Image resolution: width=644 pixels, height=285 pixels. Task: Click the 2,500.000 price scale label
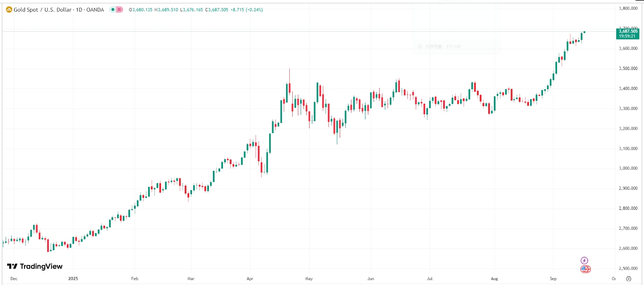[x=628, y=269]
